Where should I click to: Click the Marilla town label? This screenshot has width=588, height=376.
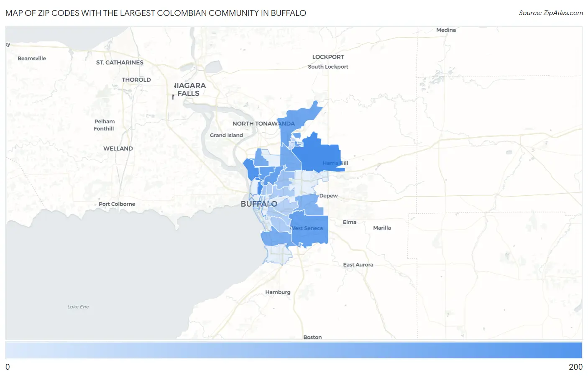click(x=382, y=228)
